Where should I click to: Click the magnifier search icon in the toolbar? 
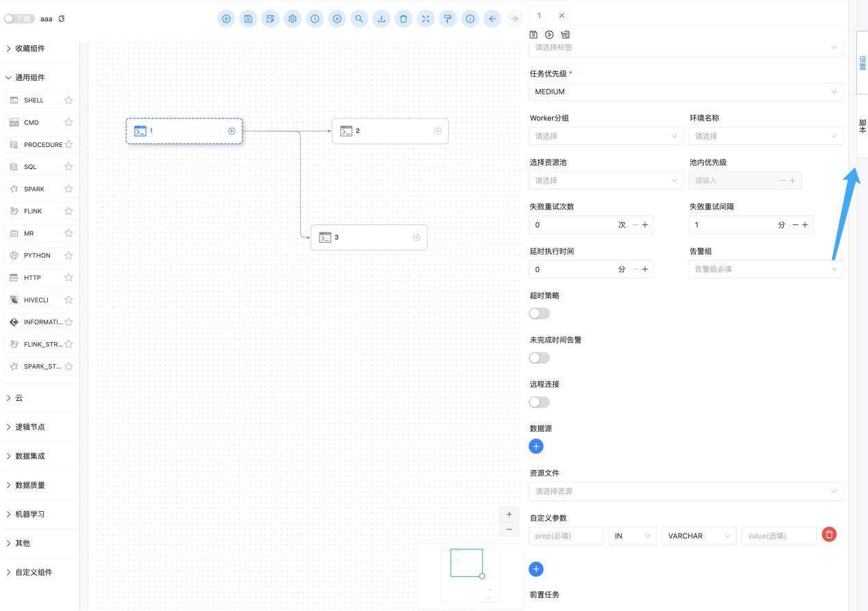359,19
